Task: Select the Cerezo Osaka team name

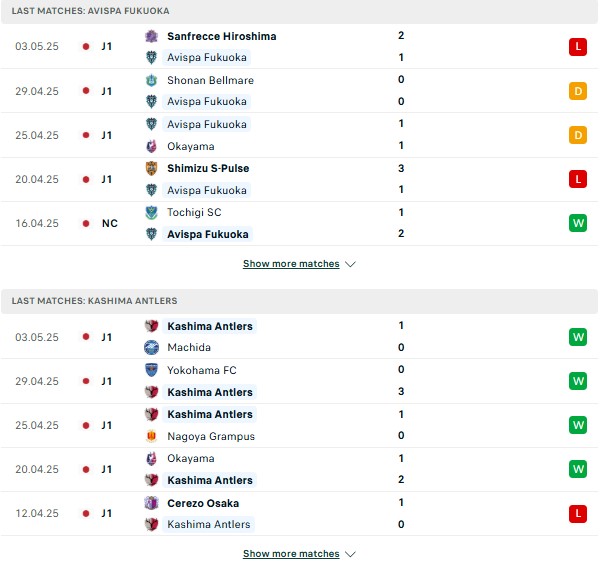Action: pyautogui.click(x=203, y=503)
